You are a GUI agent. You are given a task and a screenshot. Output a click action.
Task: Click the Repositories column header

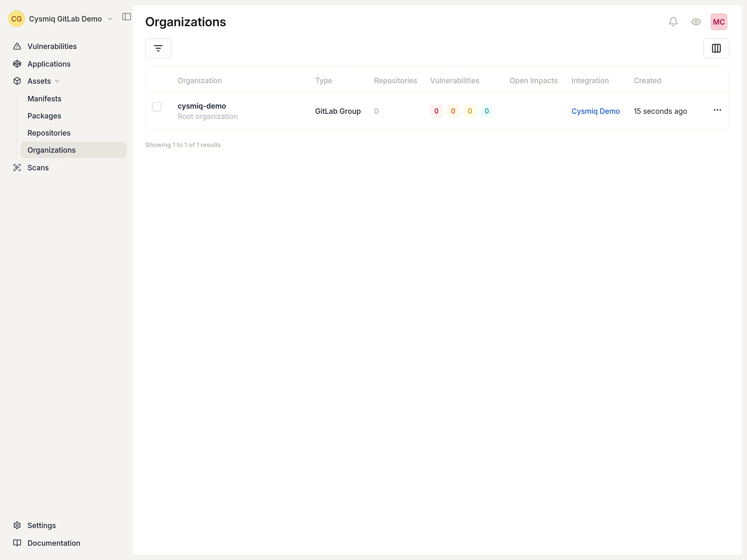coord(396,81)
